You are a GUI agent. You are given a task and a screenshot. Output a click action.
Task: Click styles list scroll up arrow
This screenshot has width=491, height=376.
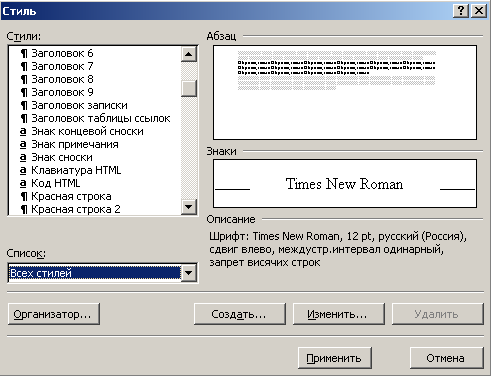coord(189,54)
